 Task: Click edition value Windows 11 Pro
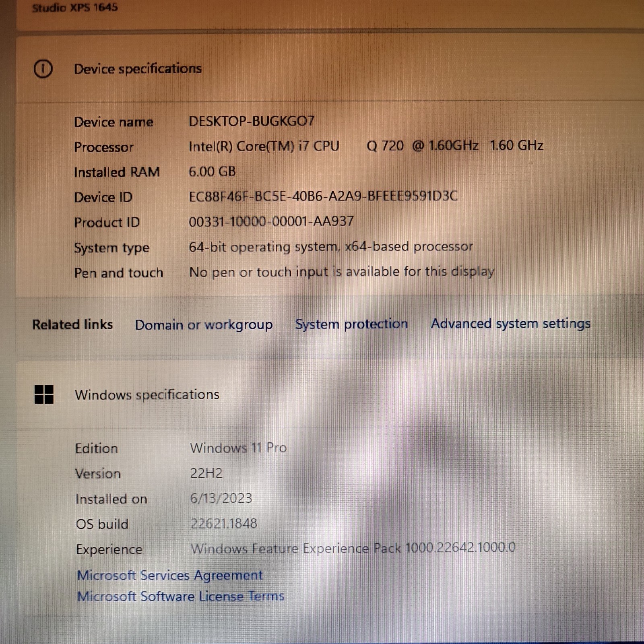(238, 448)
